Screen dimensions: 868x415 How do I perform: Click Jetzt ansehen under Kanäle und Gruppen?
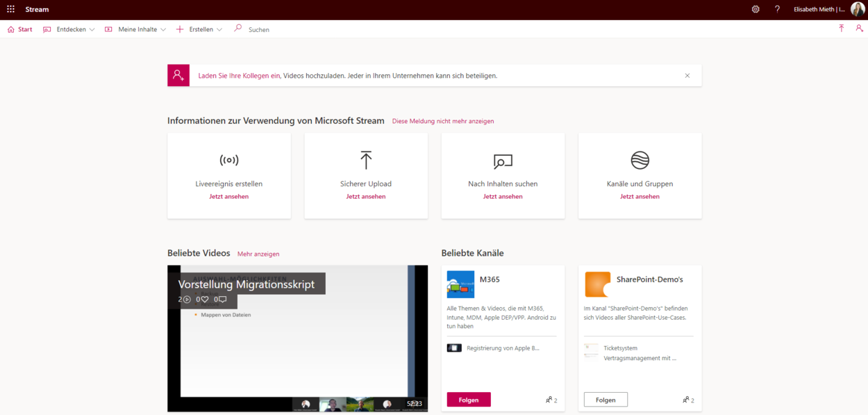(640, 197)
